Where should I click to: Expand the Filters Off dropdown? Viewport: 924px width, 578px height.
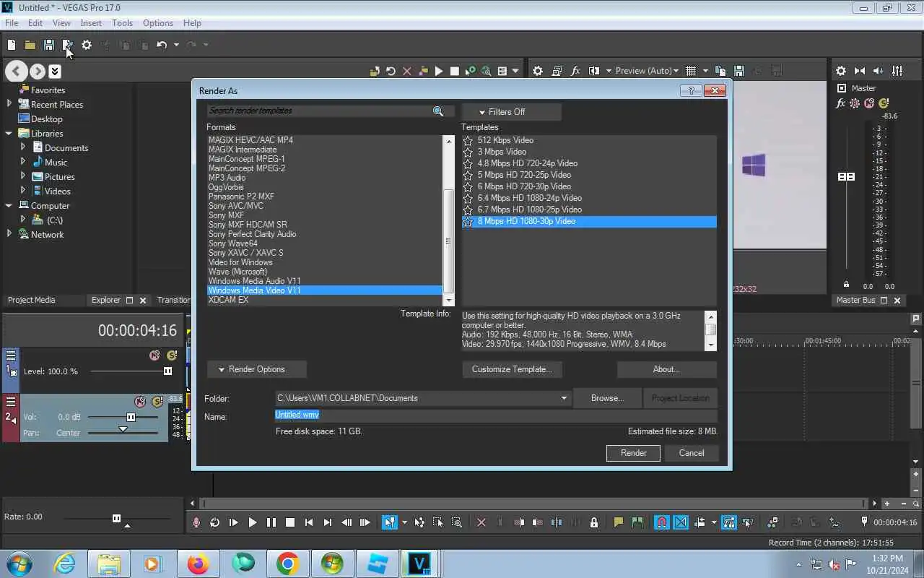tap(512, 112)
